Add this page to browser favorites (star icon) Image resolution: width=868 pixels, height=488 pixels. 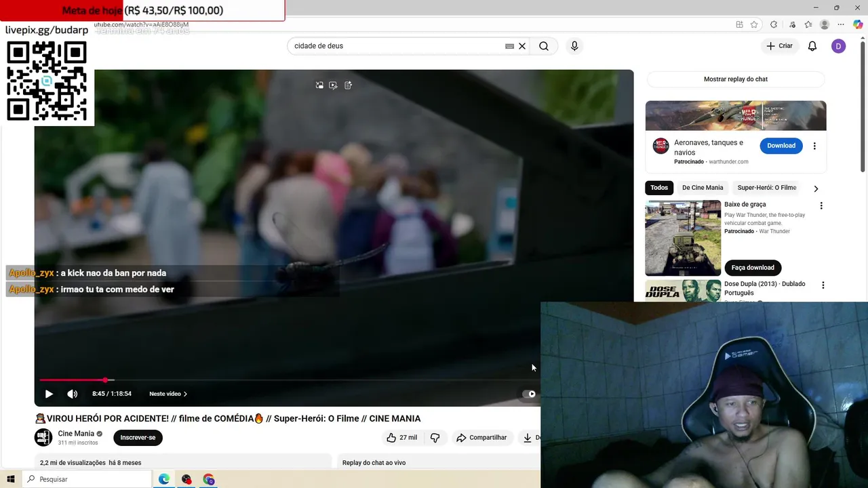(x=754, y=24)
